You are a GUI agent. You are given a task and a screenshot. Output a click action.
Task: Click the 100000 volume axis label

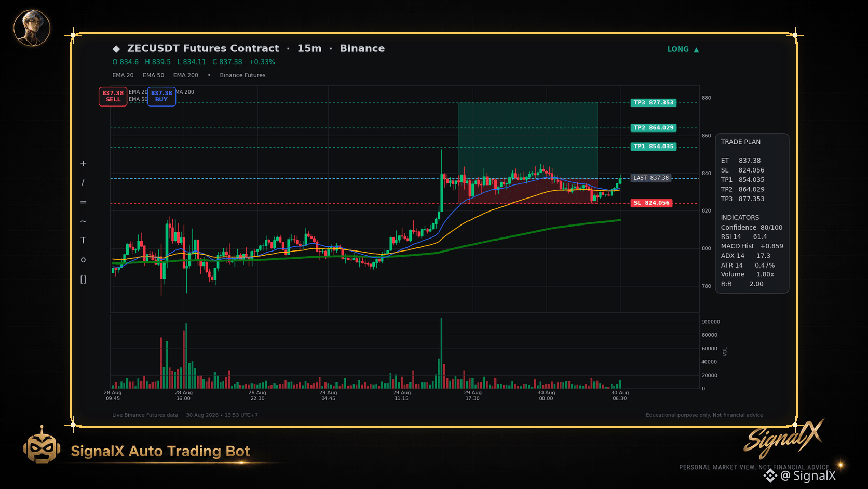pos(711,322)
